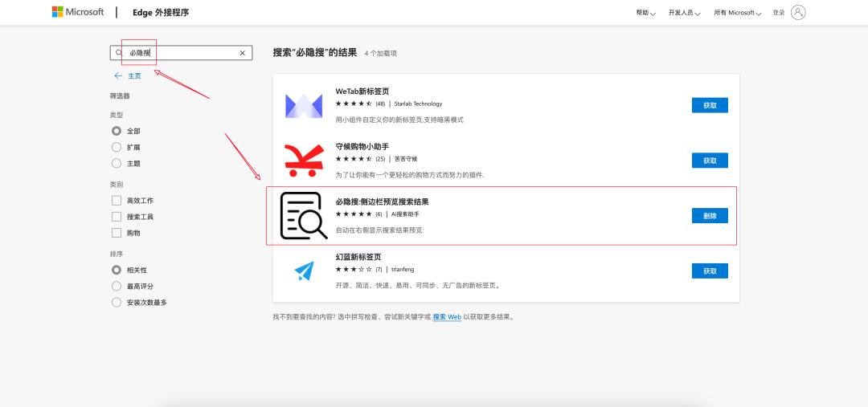Click the 守候购物小助手 star rating (25)
The image size is (868, 407).
coord(360,159)
